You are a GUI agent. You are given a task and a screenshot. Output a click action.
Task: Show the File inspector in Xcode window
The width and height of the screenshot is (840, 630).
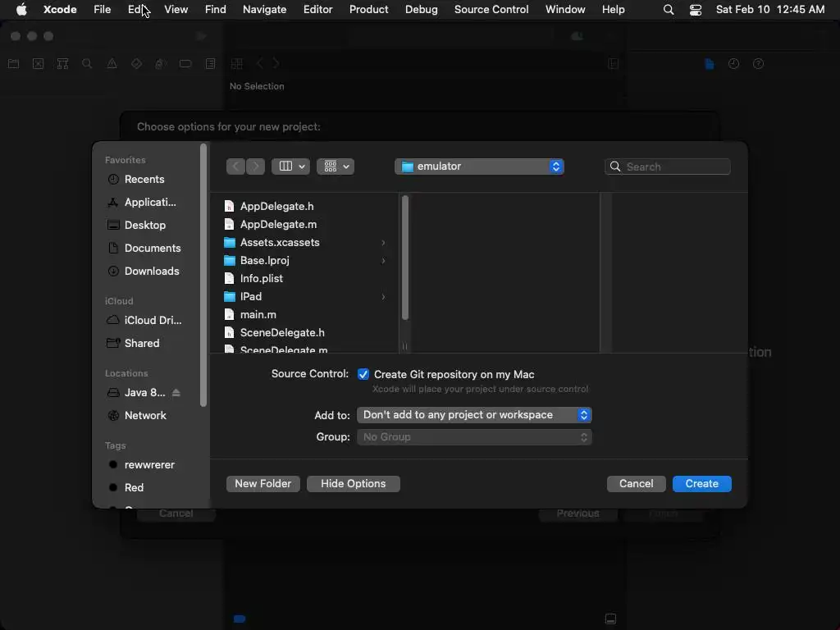[x=710, y=64]
